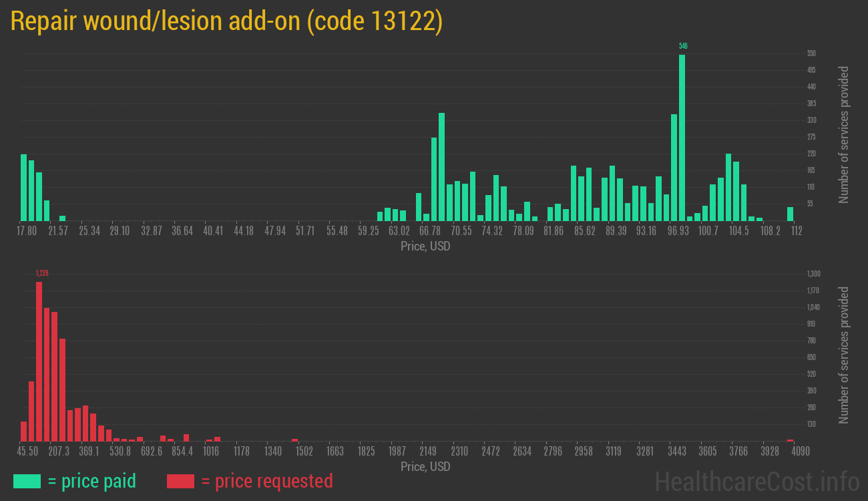Click the 96.93 tick on the upper axis
This screenshot has width=868, height=501.
(x=678, y=231)
